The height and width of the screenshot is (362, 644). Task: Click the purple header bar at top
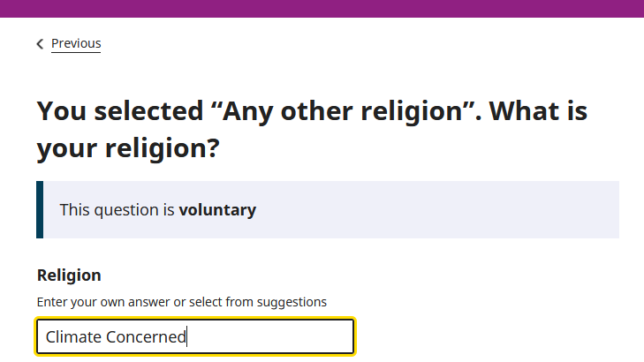click(x=322, y=8)
